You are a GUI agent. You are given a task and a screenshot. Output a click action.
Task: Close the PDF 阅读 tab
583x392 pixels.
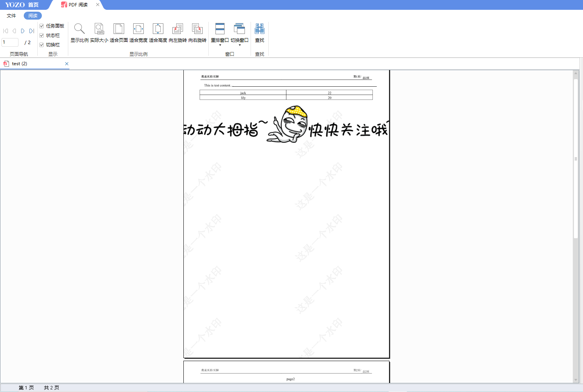point(98,5)
